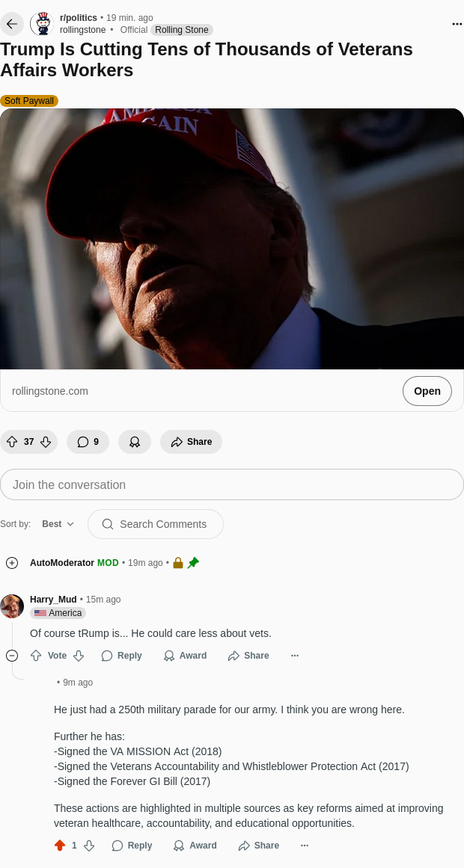464x868 pixels.
Task: Open more options on Harry_Mud's comment
Action: point(295,656)
